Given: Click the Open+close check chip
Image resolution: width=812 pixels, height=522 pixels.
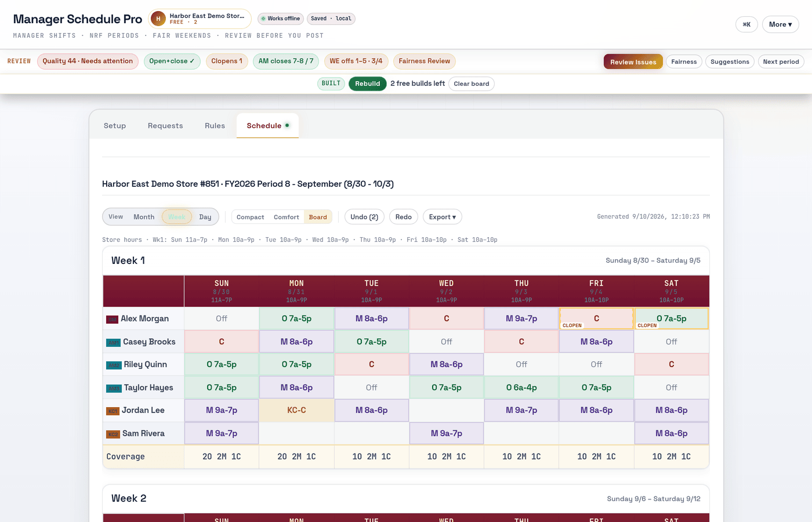Looking at the screenshot, I should pyautogui.click(x=172, y=61).
